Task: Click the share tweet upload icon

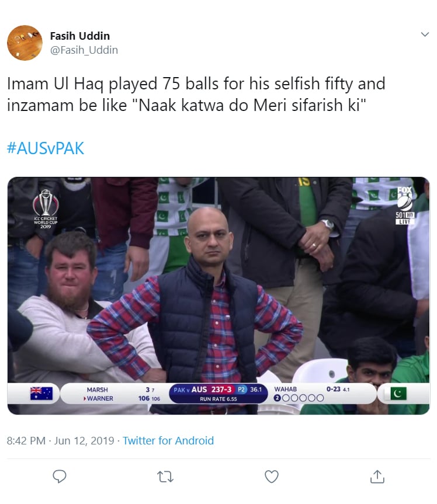Action: tap(377, 477)
